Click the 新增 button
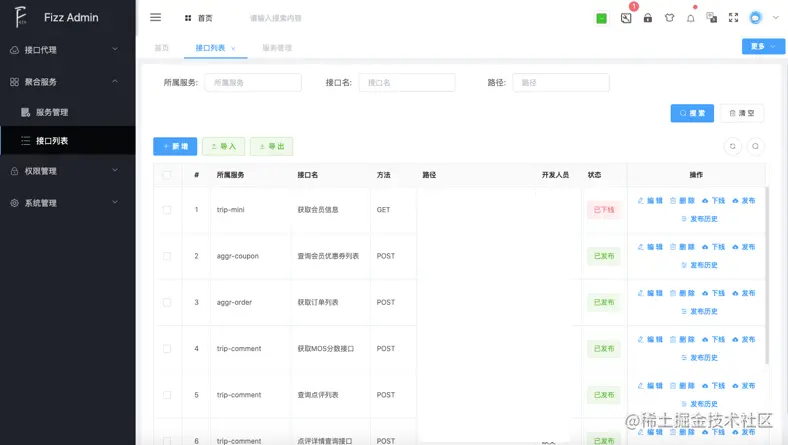 [175, 146]
